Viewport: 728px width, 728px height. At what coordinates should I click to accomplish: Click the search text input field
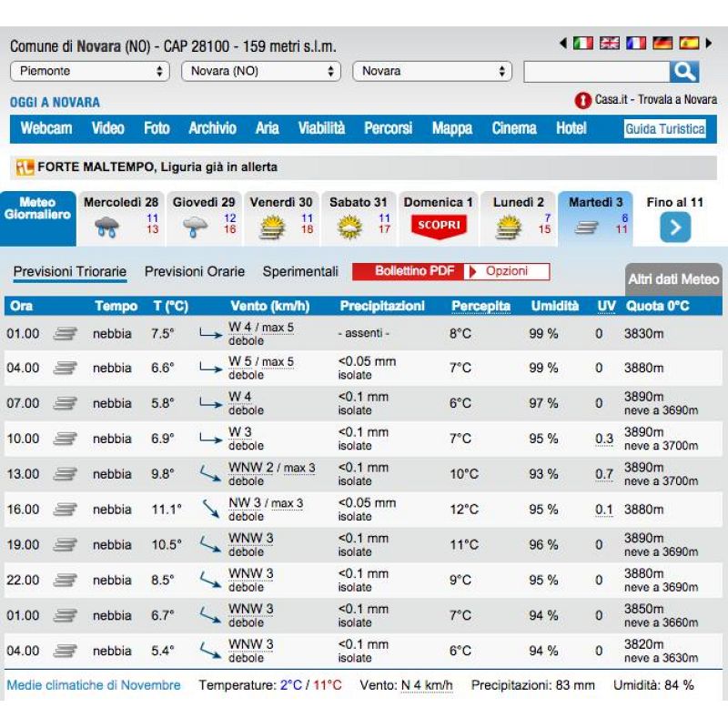point(596,71)
